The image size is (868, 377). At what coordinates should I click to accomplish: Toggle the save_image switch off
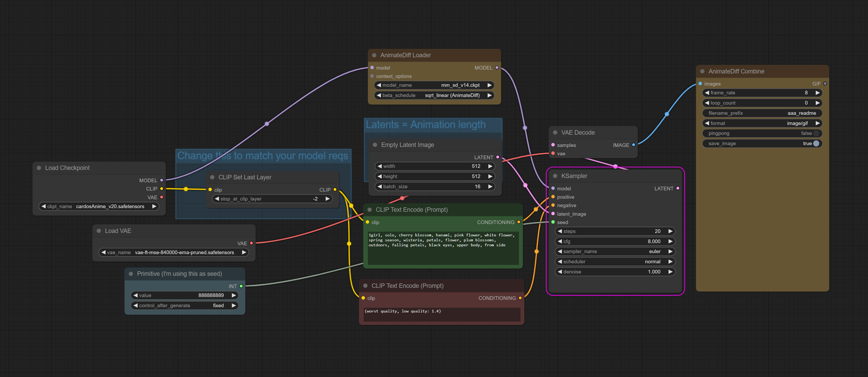coord(816,143)
